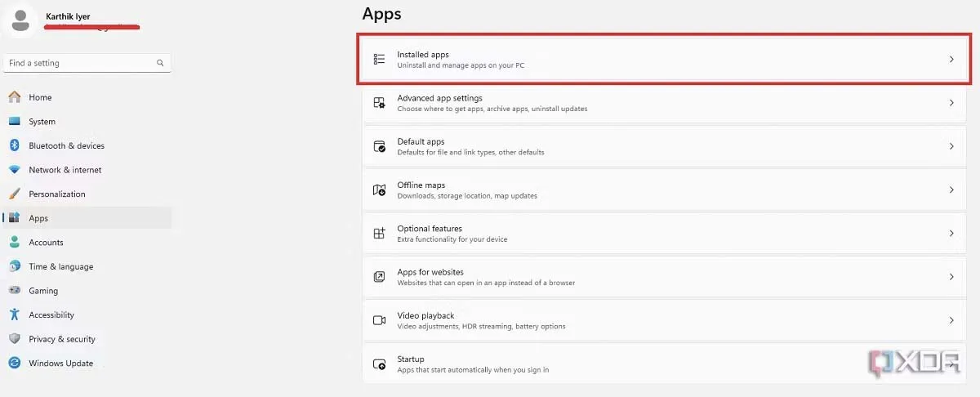
Task: Expand Installed apps with its chevron
Action: tap(951, 60)
